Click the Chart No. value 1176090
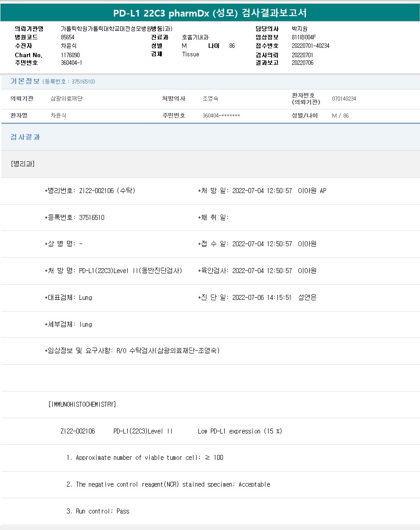The image size is (420, 530). point(70,55)
